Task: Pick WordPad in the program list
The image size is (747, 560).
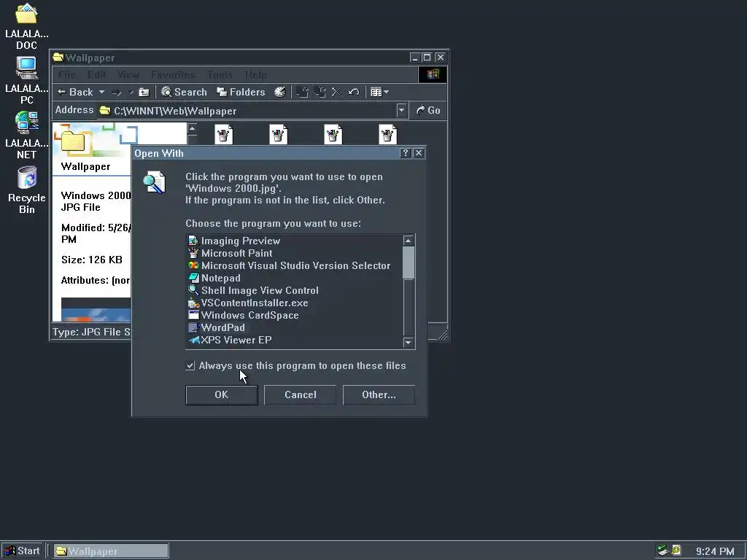Action: tap(217, 327)
